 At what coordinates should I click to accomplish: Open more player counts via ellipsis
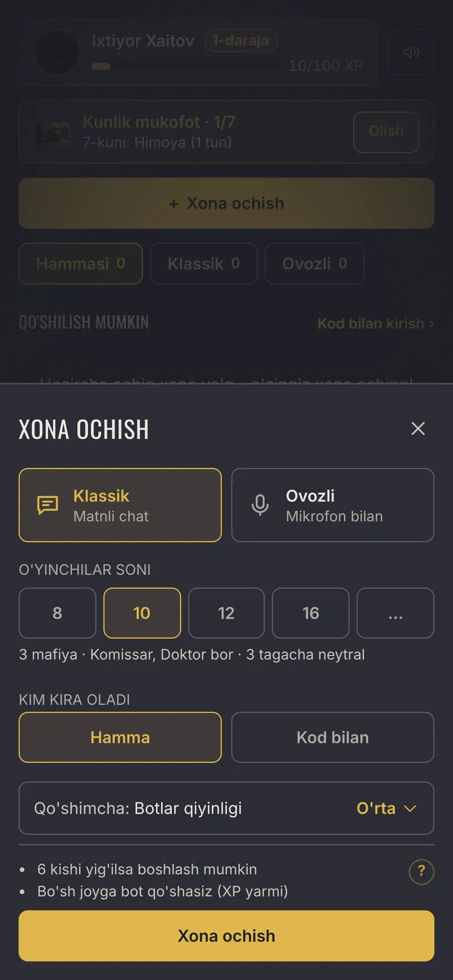[x=396, y=613]
